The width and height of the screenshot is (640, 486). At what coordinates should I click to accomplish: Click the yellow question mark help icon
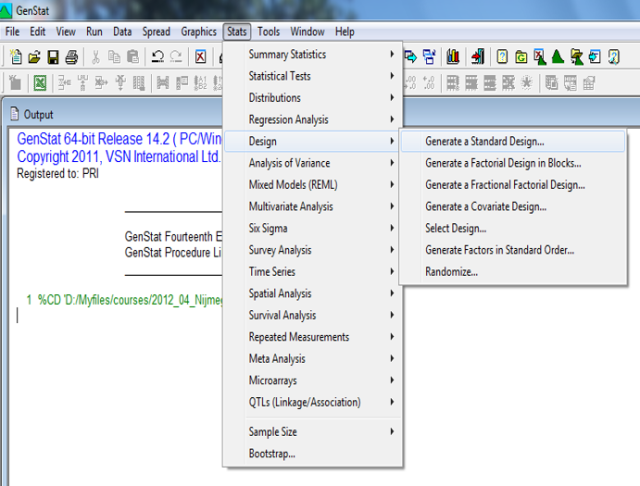coord(502,57)
